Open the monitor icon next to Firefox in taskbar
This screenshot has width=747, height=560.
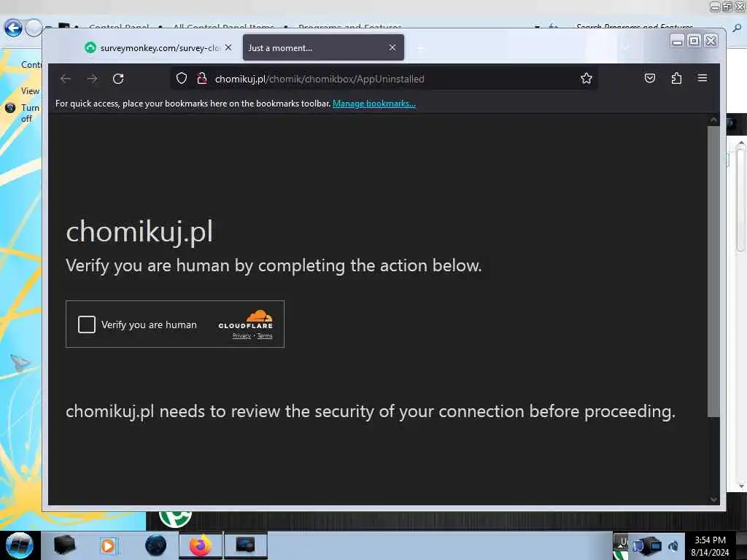(x=245, y=545)
